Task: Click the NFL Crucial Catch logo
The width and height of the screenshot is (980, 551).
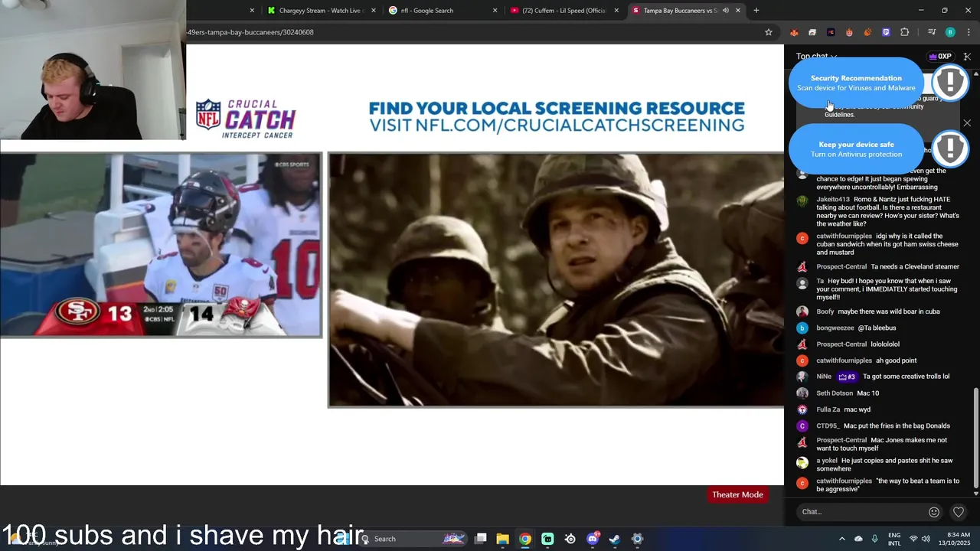Action: [246, 118]
